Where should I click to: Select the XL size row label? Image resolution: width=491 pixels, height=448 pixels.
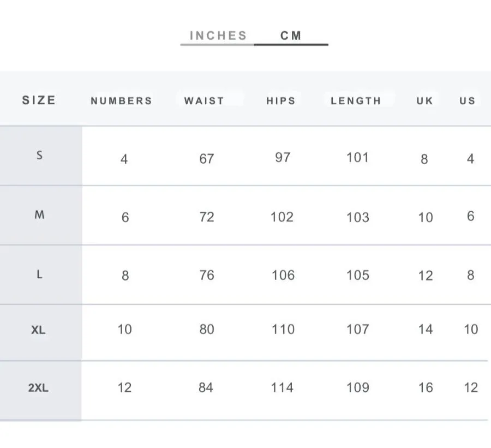(39, 330)
